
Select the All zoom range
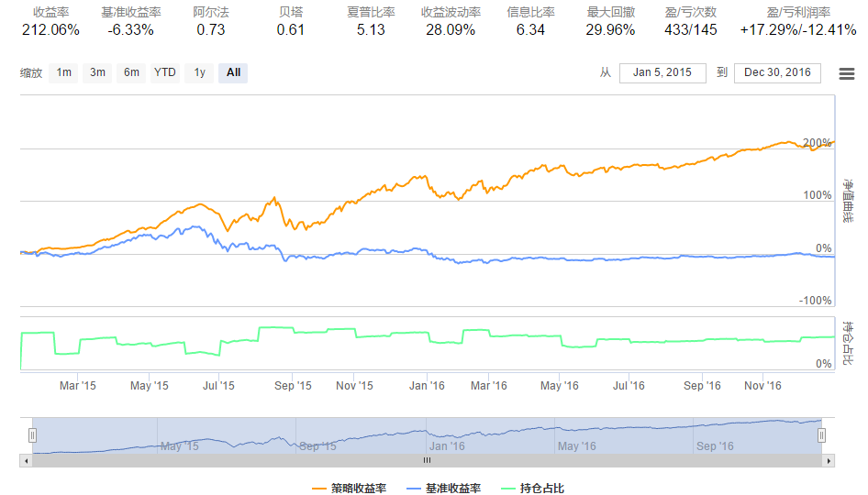pos(233,72)
